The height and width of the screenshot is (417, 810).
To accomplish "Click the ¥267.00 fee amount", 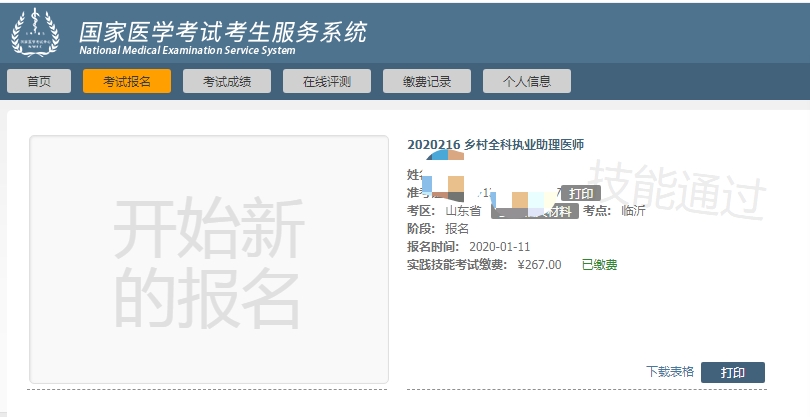I will (540, 265).
